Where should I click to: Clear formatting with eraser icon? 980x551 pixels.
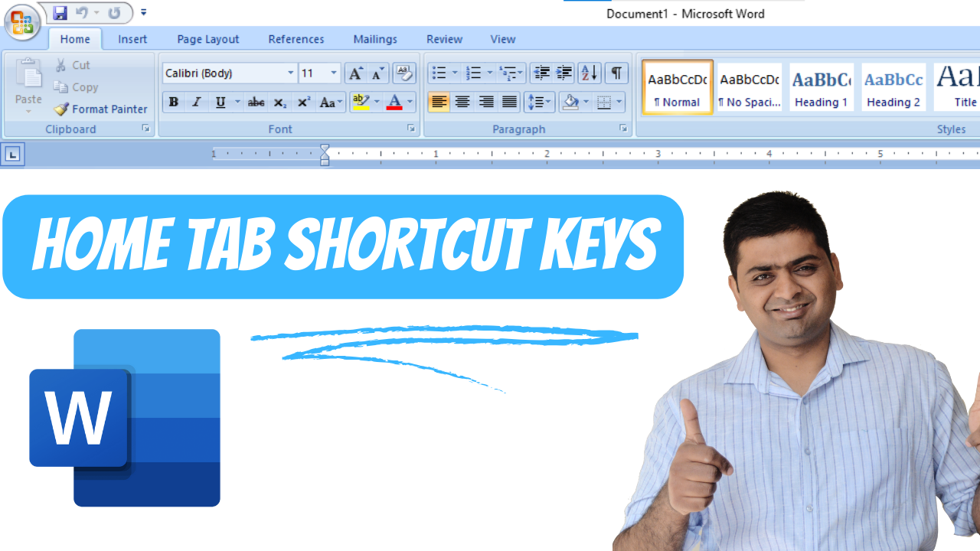[405, 73]
